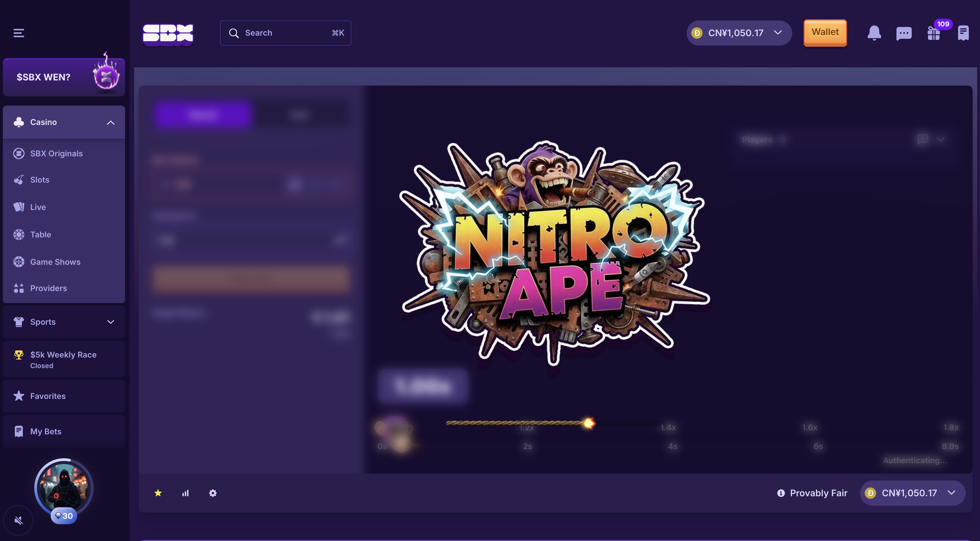
Task: Open the bottom game balance dropdown
Action: (x=913, y=493)
